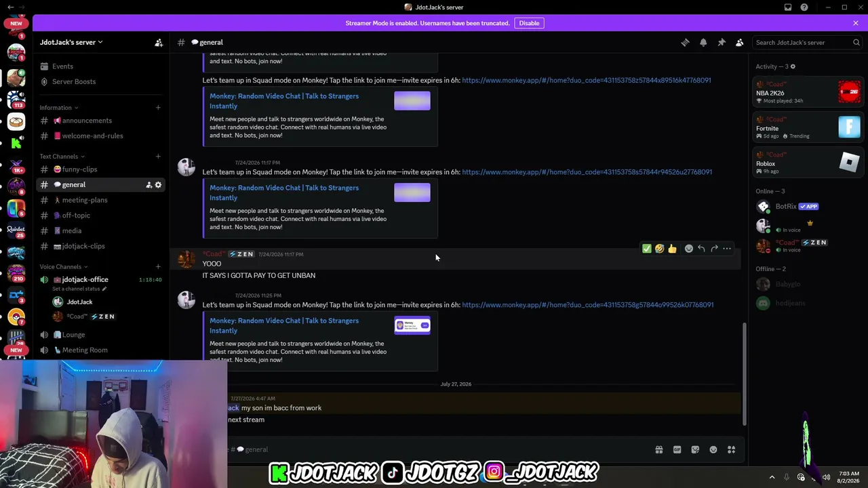Open the Inbox icon in title bar
868x488 pixels.
click(x=788, y=7)
